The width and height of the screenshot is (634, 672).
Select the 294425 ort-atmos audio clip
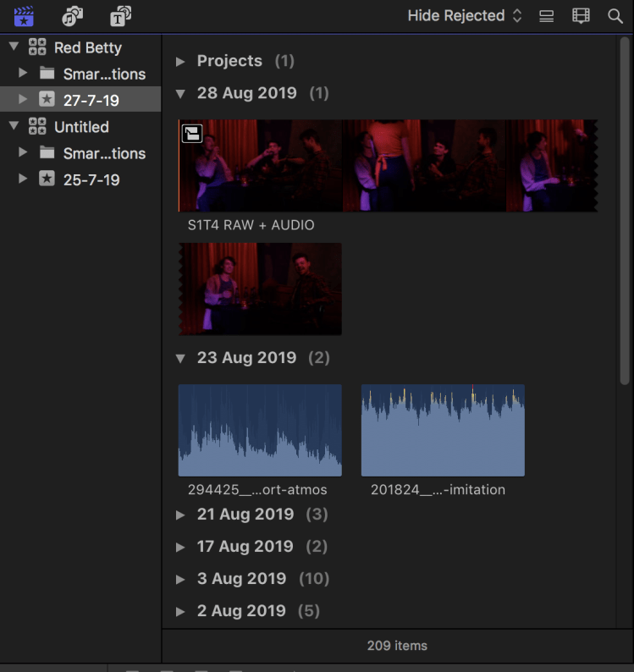coord(260,430)
